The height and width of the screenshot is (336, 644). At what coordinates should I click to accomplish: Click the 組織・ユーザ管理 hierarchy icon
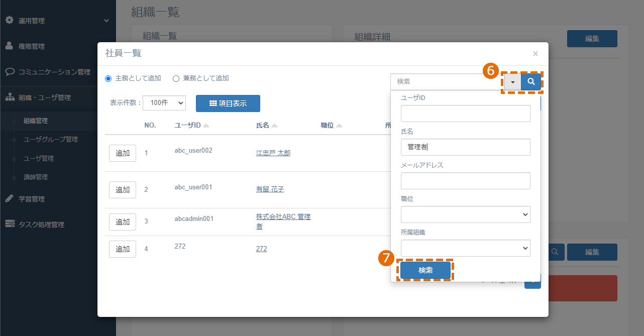coord(10,97)
